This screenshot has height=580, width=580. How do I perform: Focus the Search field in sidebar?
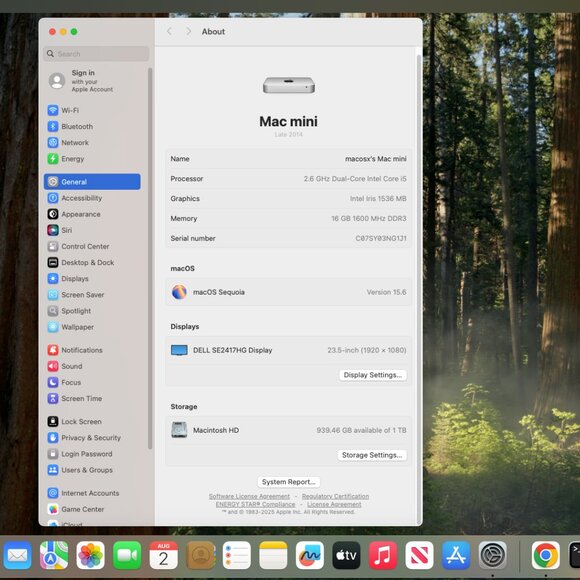(x=96, y=54)
